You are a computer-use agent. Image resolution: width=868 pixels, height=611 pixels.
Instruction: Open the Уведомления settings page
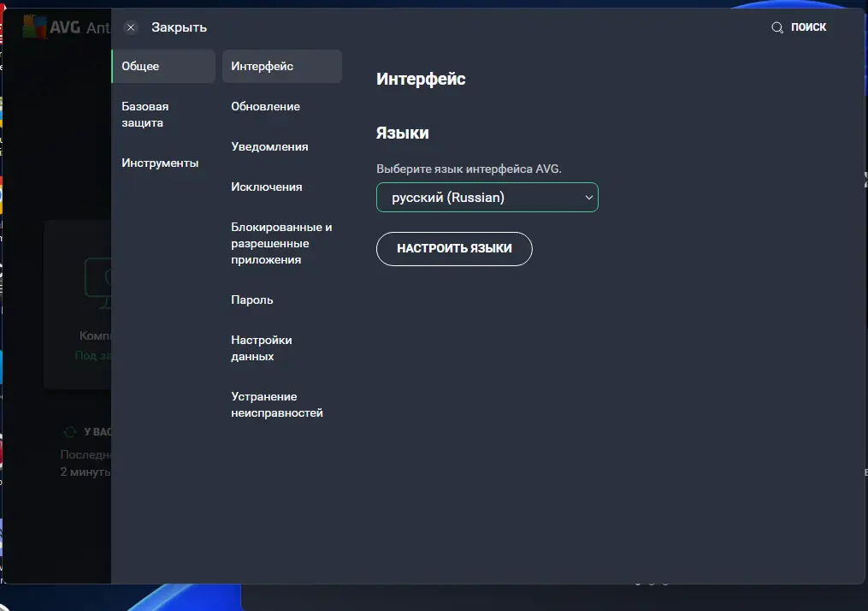point(268,146)
